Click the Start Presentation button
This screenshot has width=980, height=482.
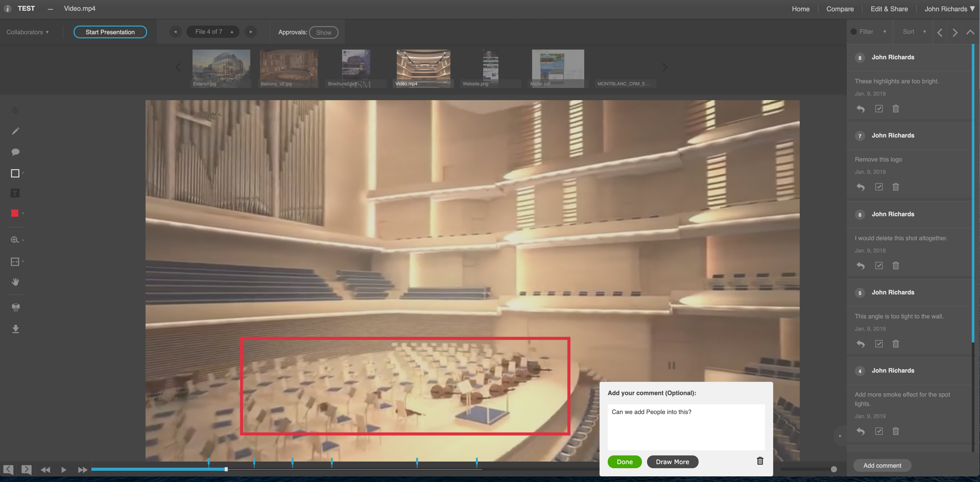110,32
